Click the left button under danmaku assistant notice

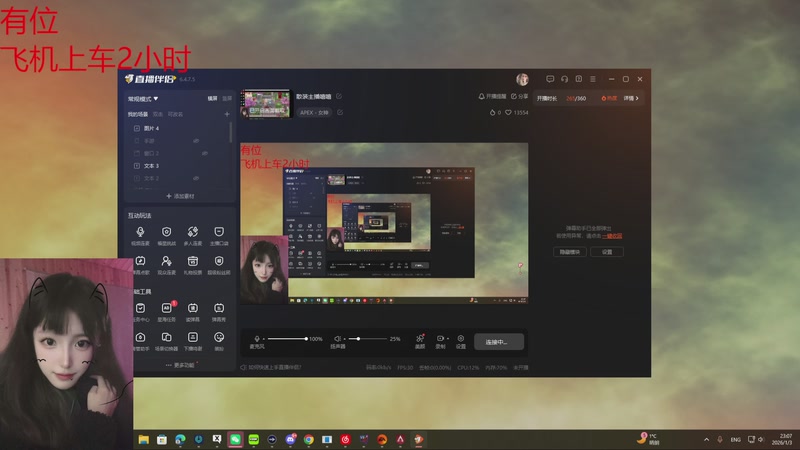[570, 252]
